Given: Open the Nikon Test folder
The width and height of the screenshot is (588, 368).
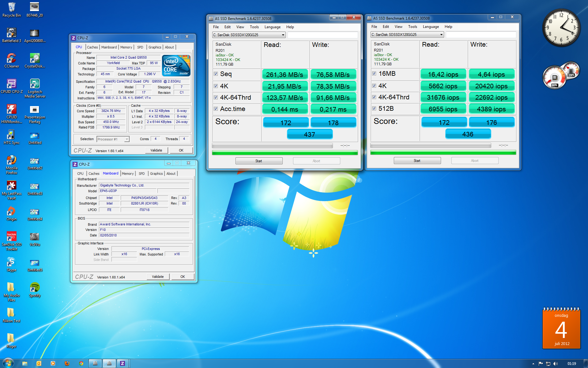Looking at the screenshot, I should tap(12, 315).
